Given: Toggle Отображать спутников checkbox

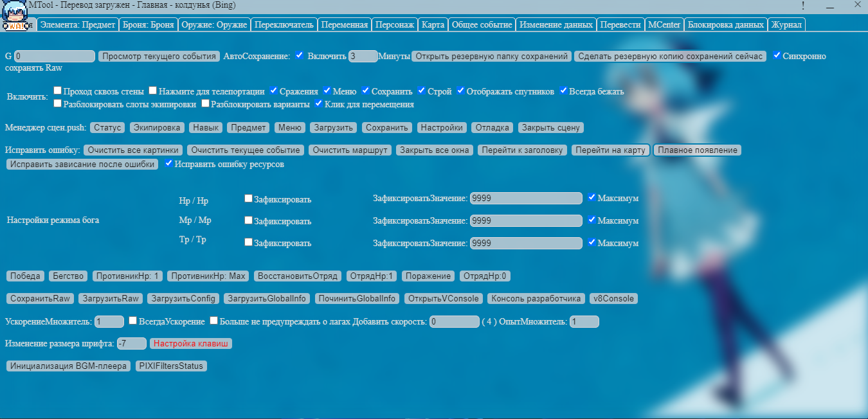Looking at the screenshot, I should point(460,91).
